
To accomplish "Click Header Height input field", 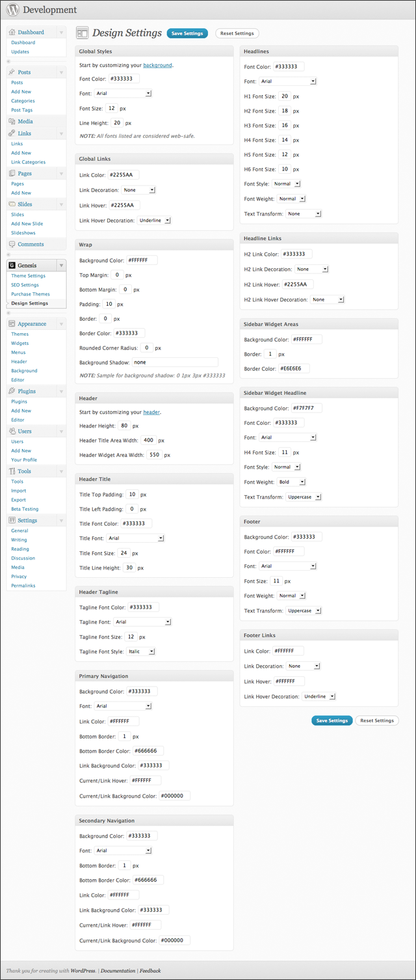I will pos(124,426).
